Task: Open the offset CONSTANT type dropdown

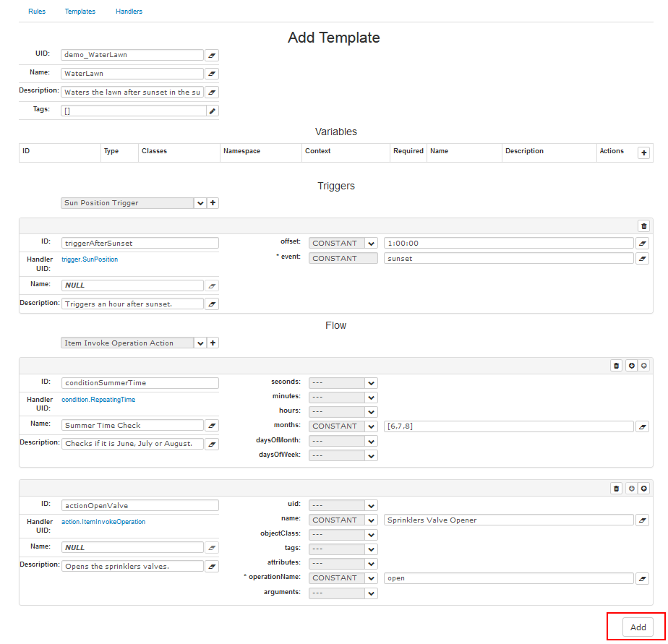Action: 371,244
